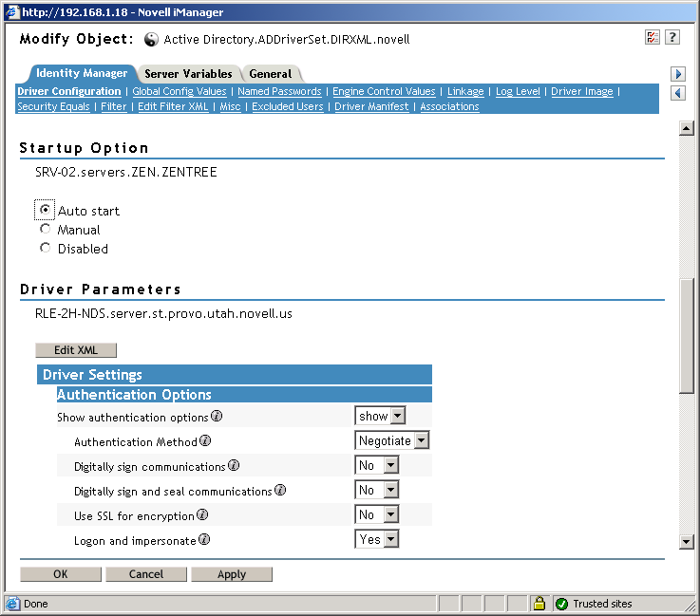Open Named Passwords link
This screenshot has width=700, height=616.
[x=279, y=91]
